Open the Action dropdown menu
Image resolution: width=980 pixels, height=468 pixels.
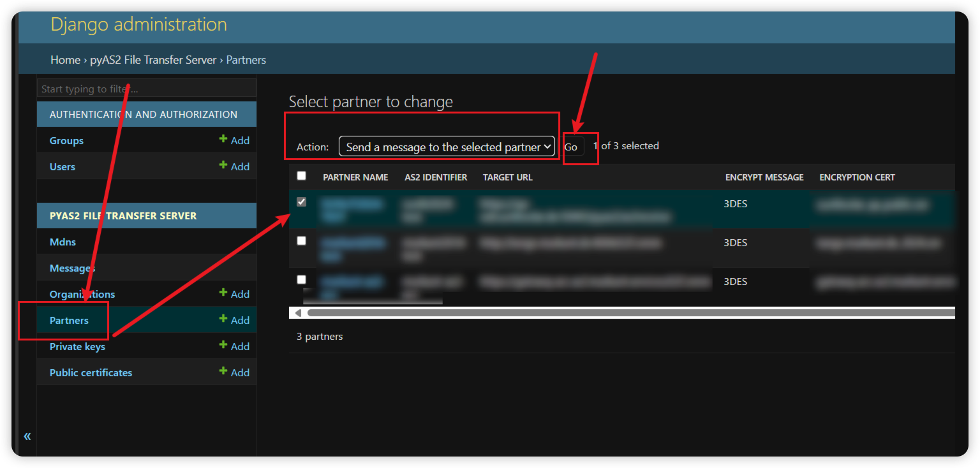[447, 147]
